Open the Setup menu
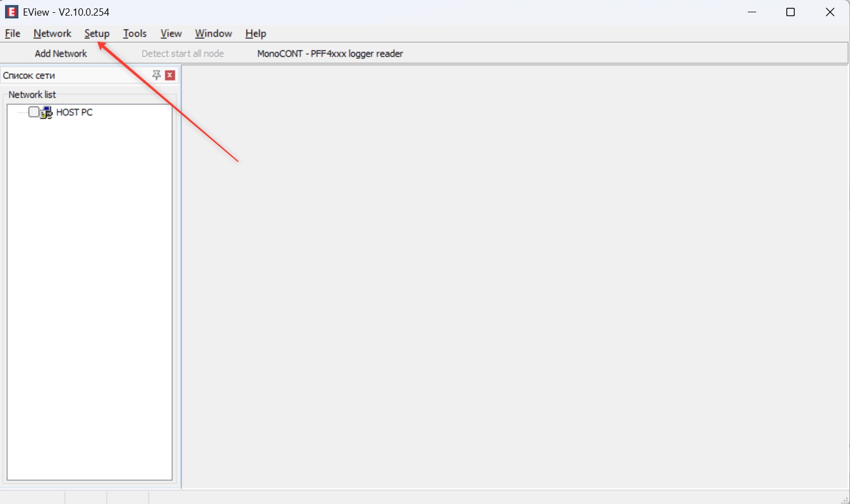Screen dimensions: 850x504 [97, 33]
